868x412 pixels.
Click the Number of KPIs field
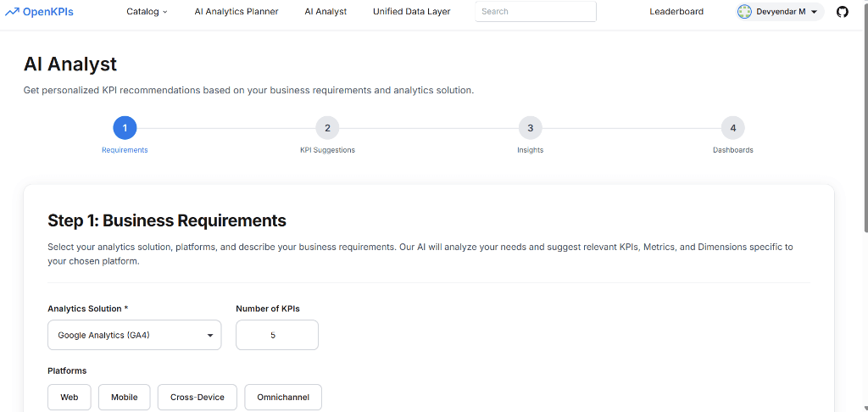(x=277, y=335)
